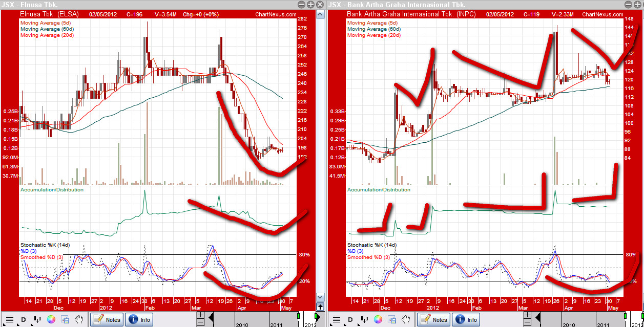Click the Elnusa Tbk. (ELSA) chart title
Screen dimensions: 644x327
pyautogui.click(x=49, y=15)
